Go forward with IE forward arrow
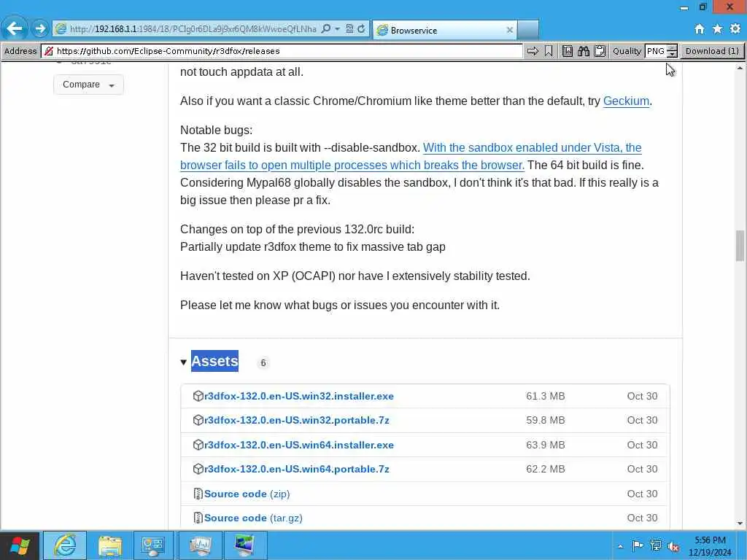The width and height of the screenshot is (747, 560). [x=40, y=28]
